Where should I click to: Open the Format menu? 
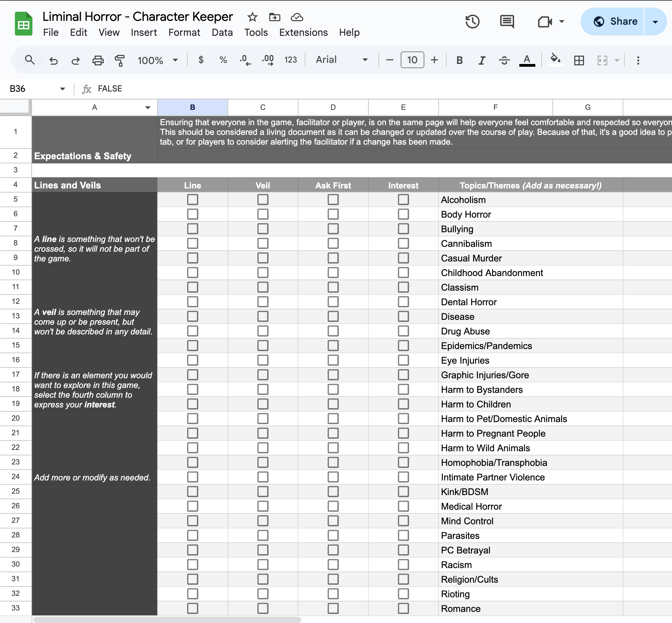click(184, 32)
